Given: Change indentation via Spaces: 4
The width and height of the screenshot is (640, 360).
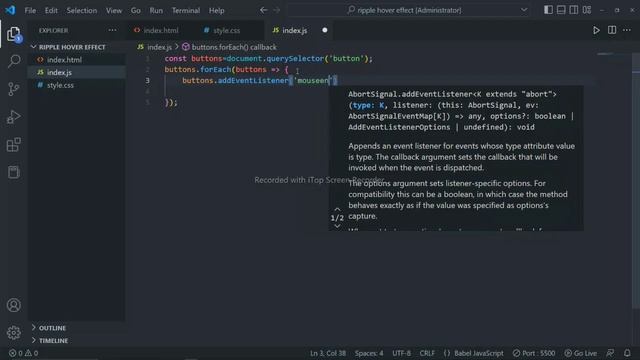Looking at the screenshot, I should tap(369, 353).
